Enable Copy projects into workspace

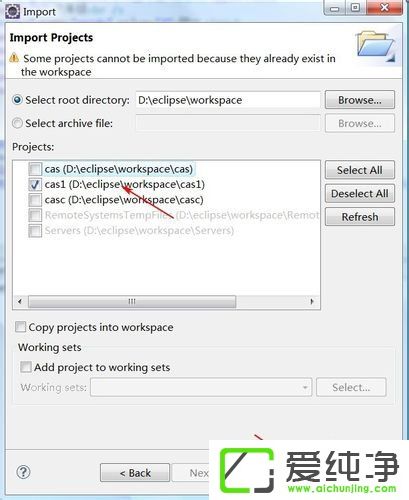(x=20, y=327)
